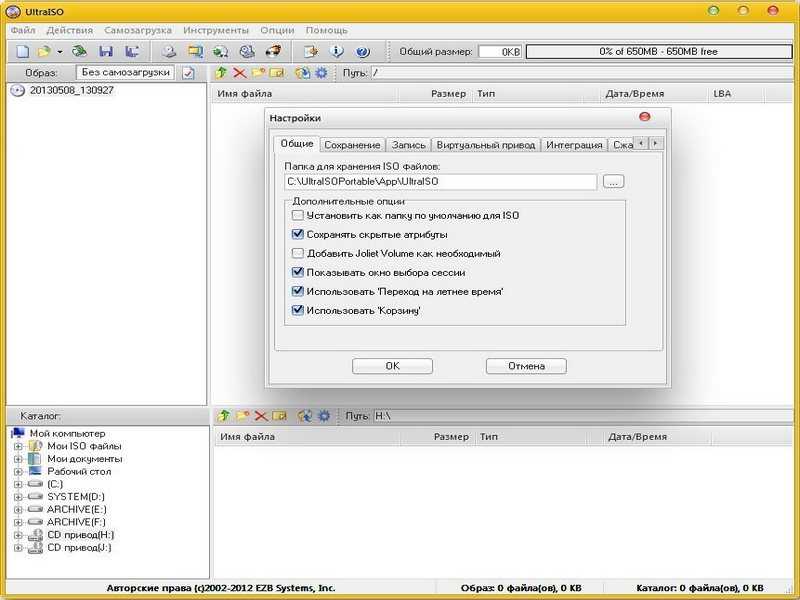The image size is (800, 600).
Task: Open the Помощь menu
Action: [x=327, y=30]
